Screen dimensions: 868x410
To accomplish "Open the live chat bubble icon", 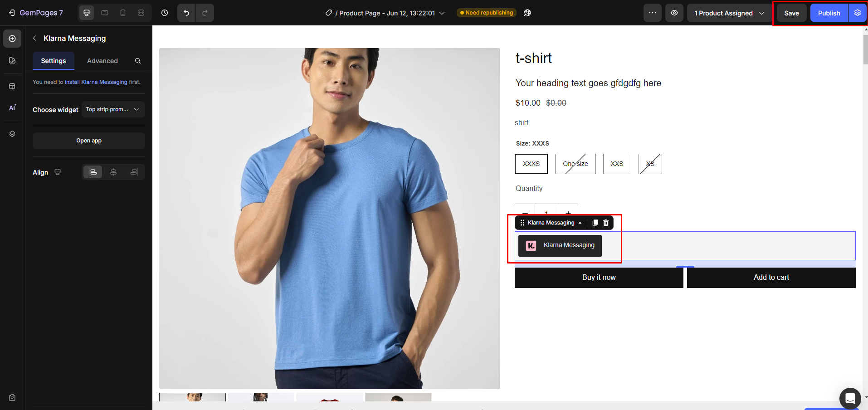I will pos(850,399).
